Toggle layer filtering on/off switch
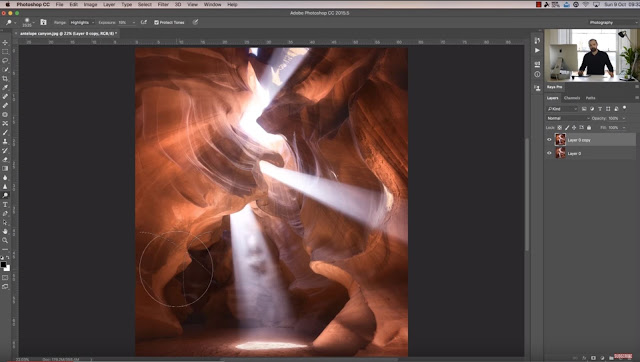Screen dimensions: 640x362 click(x=624, y=108)
